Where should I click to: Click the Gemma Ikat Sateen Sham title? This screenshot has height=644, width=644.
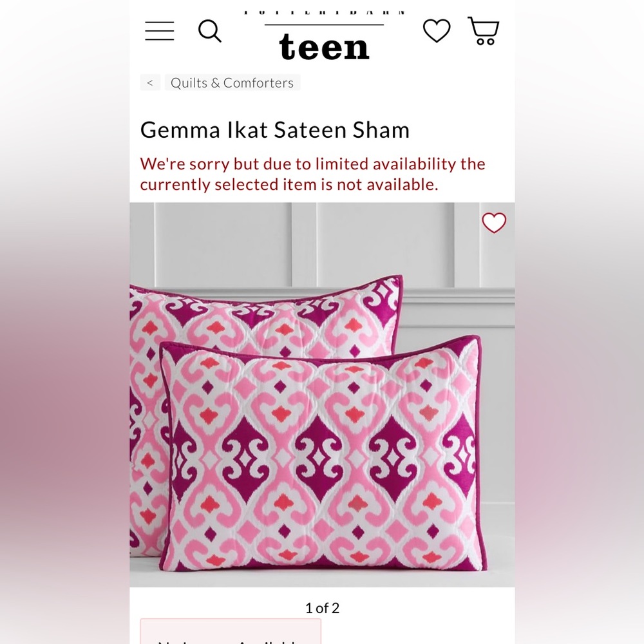point(275,130)
